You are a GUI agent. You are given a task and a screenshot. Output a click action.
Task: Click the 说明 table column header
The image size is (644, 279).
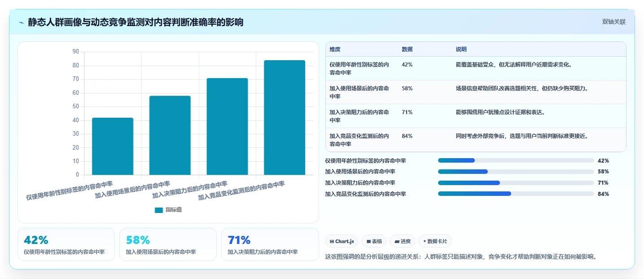click(461, 49)
